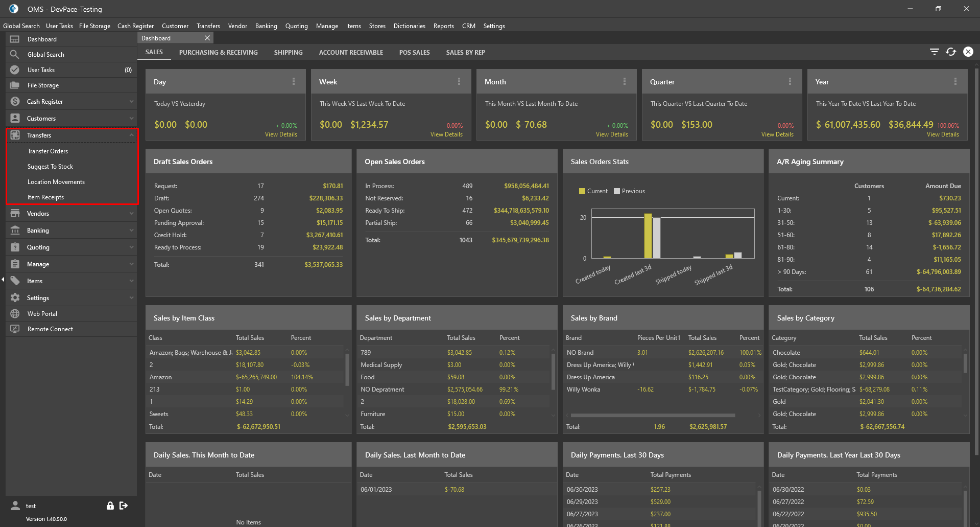980x527 pixels.
Task: Click the logout icon in the sidebar footer
Action: pos(124,506)
